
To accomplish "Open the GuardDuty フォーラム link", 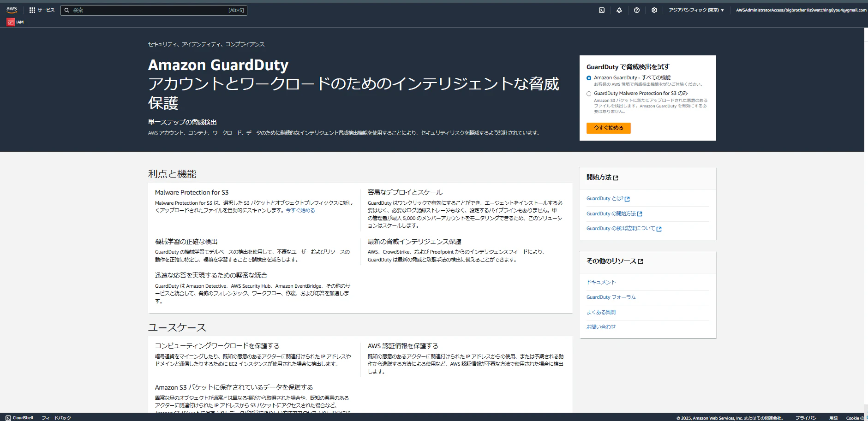I will click(611, 297).
